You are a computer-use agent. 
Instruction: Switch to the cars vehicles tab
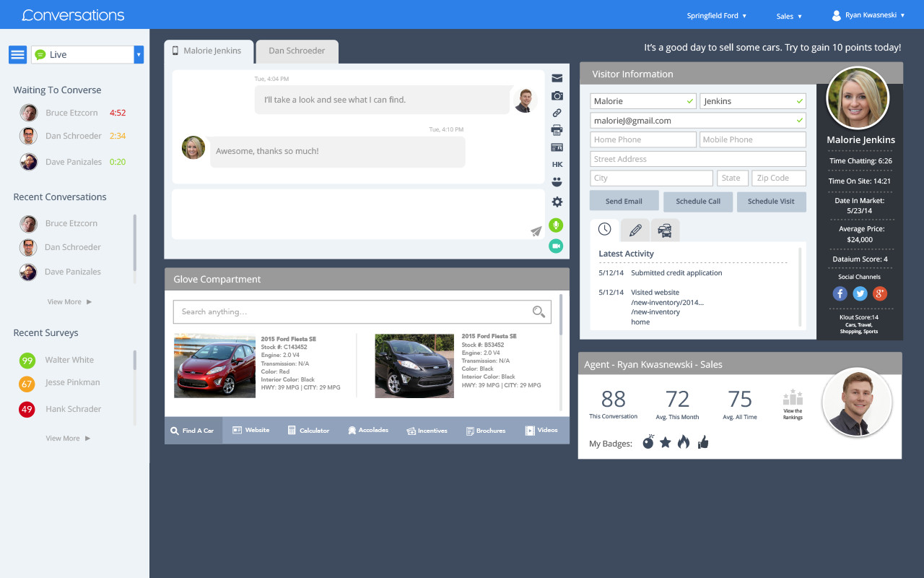click(665, 230)
